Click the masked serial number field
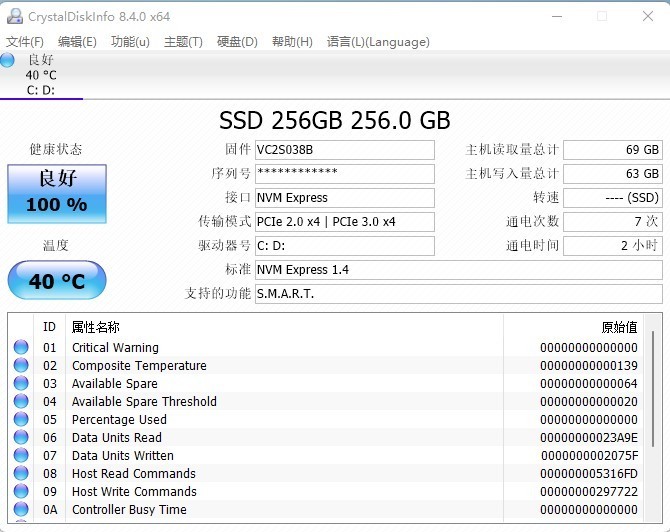Viewport: 670px width, 532px height. tap(345, 174)
